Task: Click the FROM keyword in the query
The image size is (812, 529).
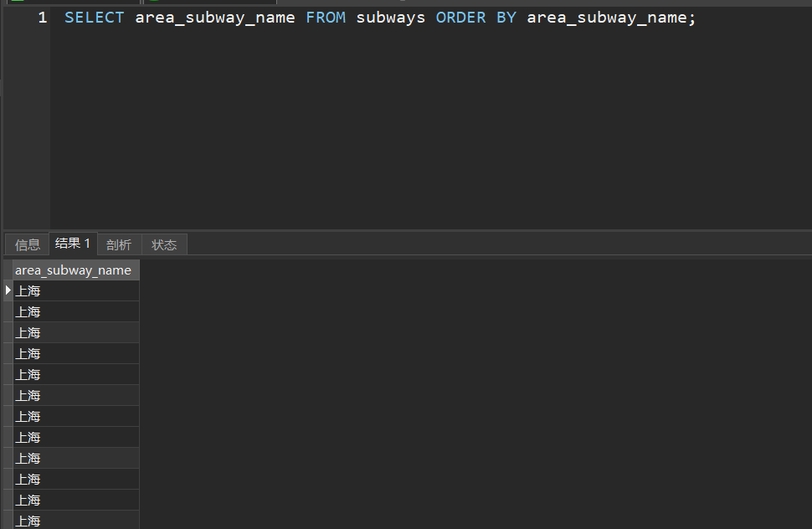Action: click(326, 18)
